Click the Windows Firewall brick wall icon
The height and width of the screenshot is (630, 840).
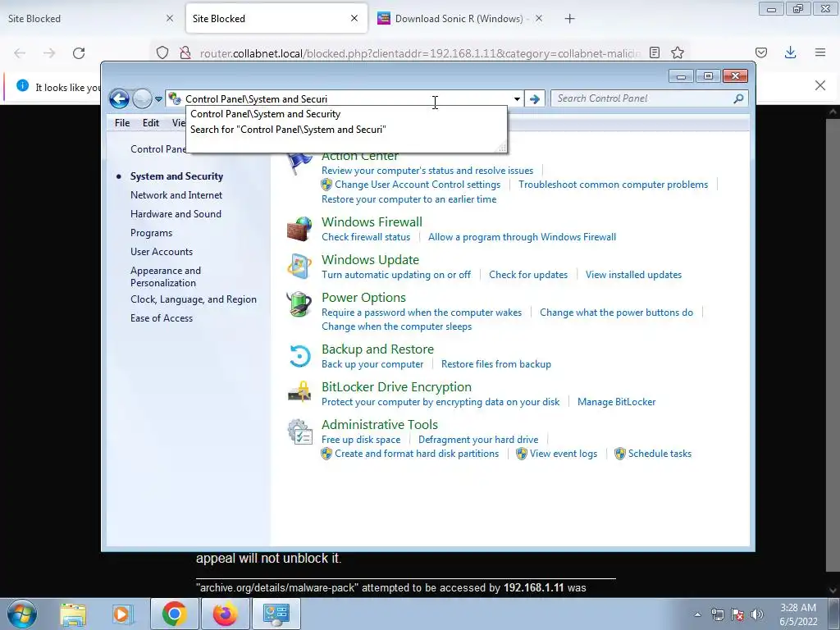[x=299, y=229]
